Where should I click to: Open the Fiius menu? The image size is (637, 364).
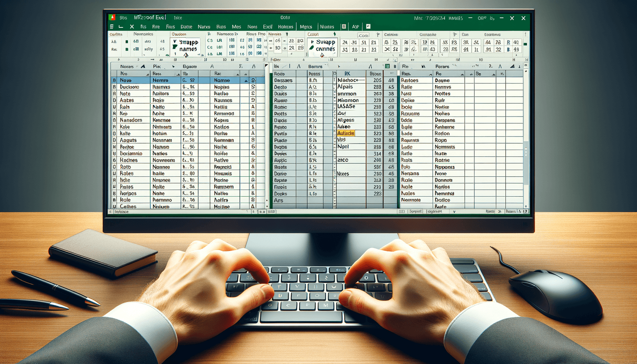(170, 26)
